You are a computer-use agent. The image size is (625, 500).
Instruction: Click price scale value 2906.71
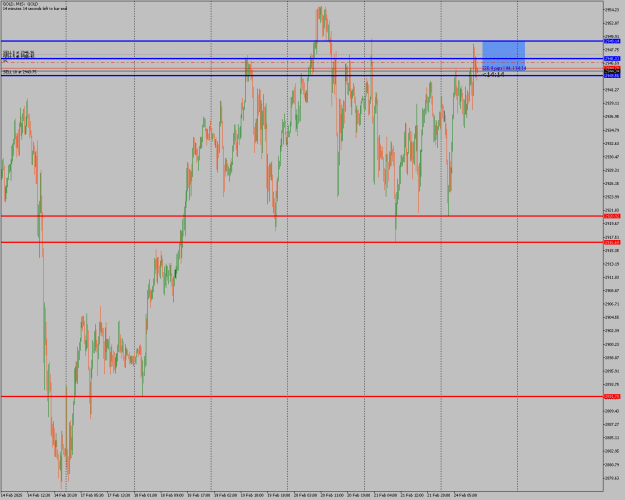[x=612, y=304]
